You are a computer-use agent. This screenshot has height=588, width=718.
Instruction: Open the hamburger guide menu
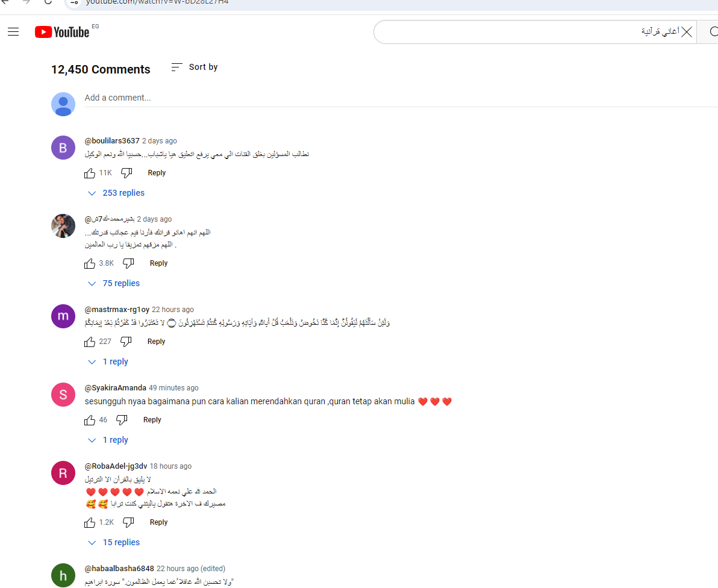point(13,31)
